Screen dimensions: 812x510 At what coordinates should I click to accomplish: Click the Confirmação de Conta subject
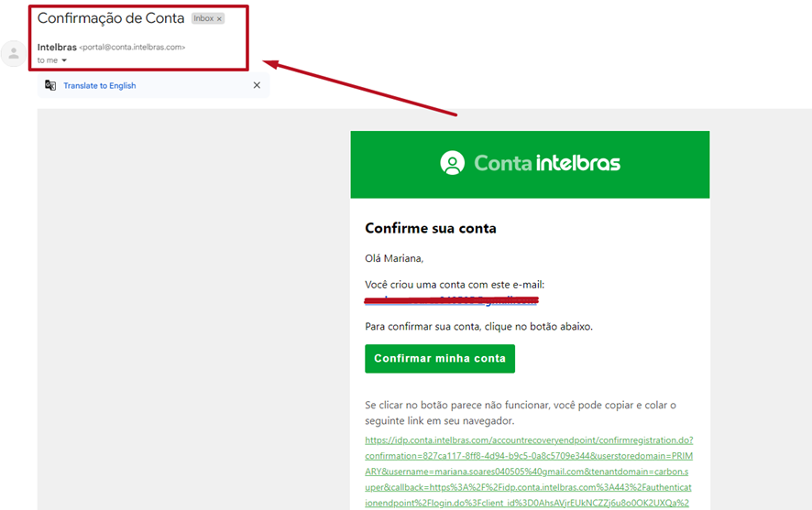pos(111,18)
